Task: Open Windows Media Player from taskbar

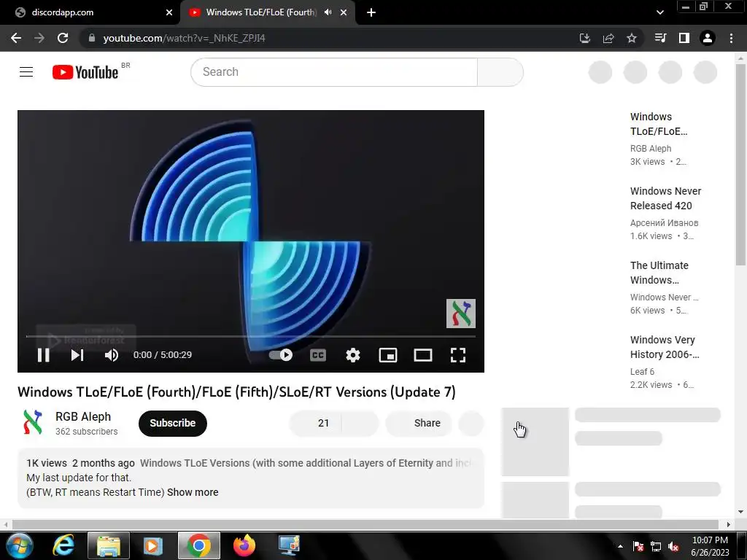Action: 152,545
